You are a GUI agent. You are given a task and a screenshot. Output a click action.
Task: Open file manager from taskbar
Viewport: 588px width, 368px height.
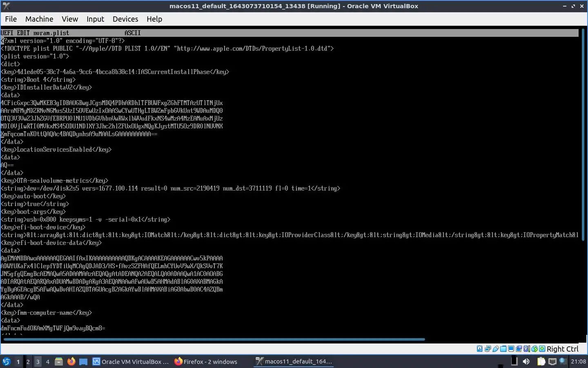click(x=59, y=361)
